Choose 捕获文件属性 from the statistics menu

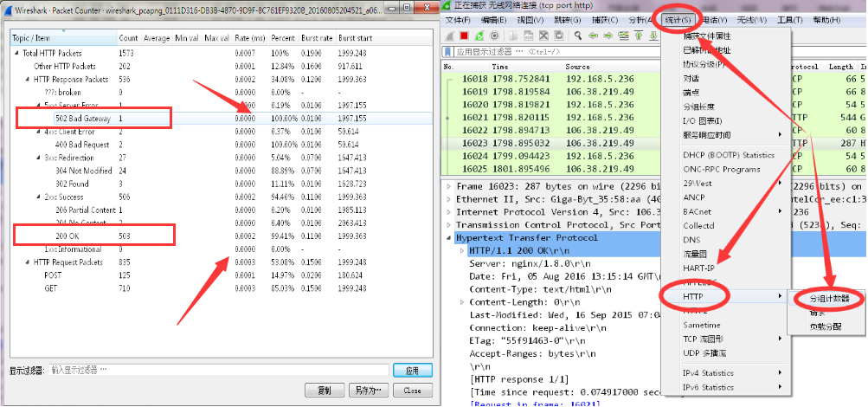[x=707, y=36]
